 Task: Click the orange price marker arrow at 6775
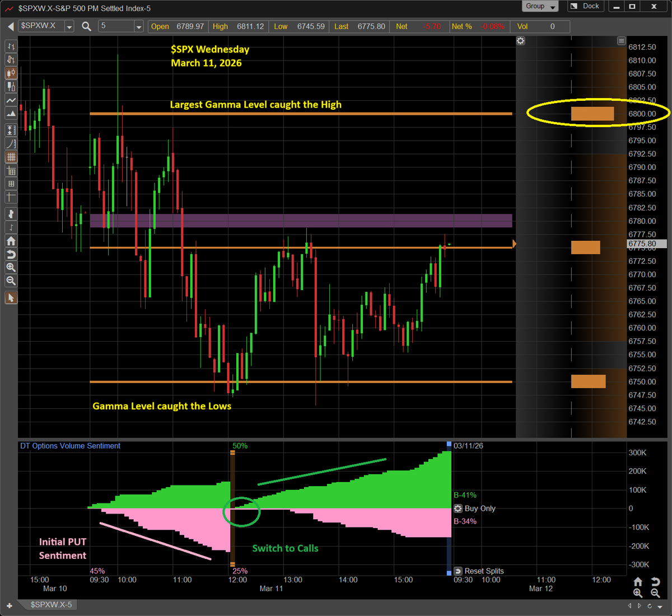coord(514,244)
